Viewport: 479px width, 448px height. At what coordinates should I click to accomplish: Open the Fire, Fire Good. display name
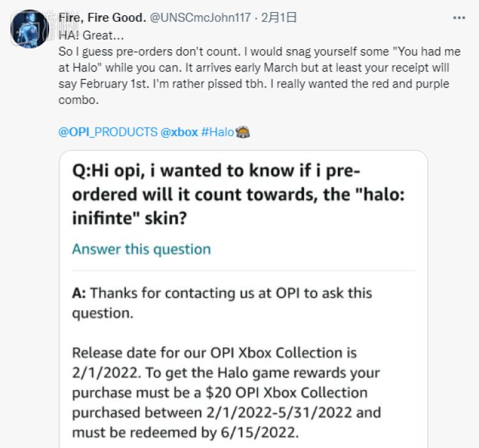pos(102,18)
